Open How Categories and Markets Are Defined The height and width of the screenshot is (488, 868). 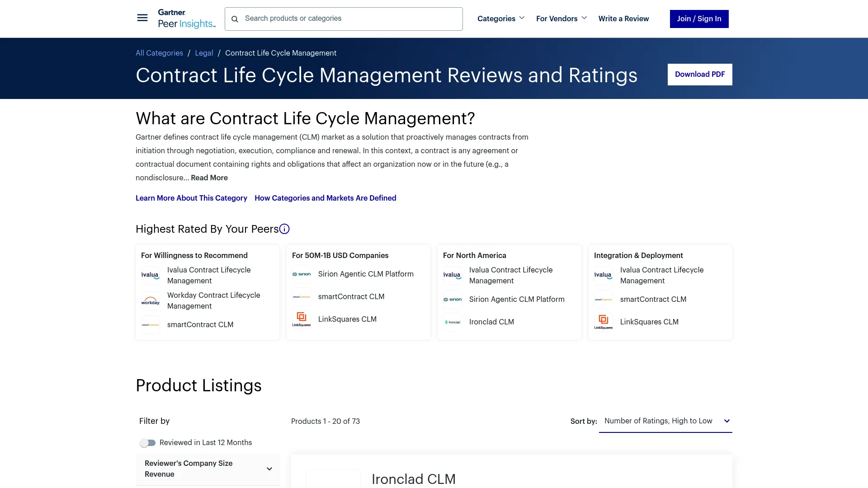point(325,198)
